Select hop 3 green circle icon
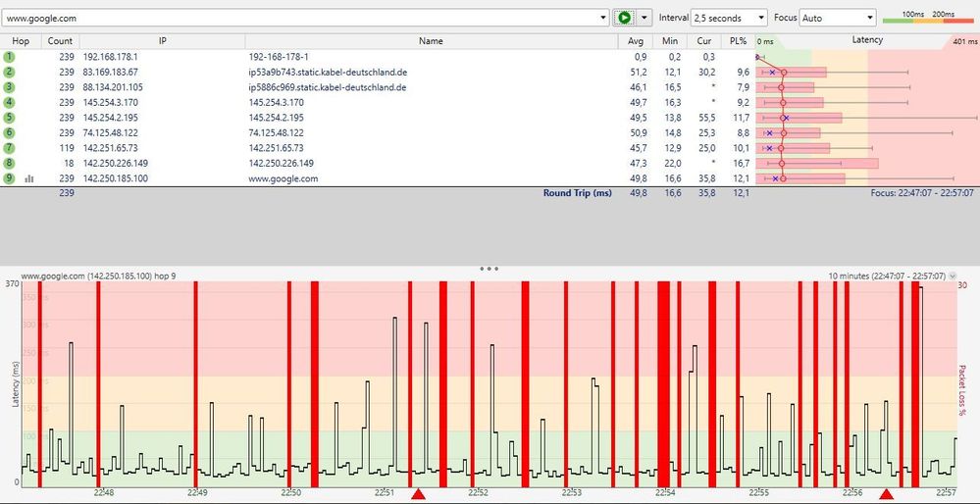The image size is (980, 504). pyautogui.click(x=9, y=87)
